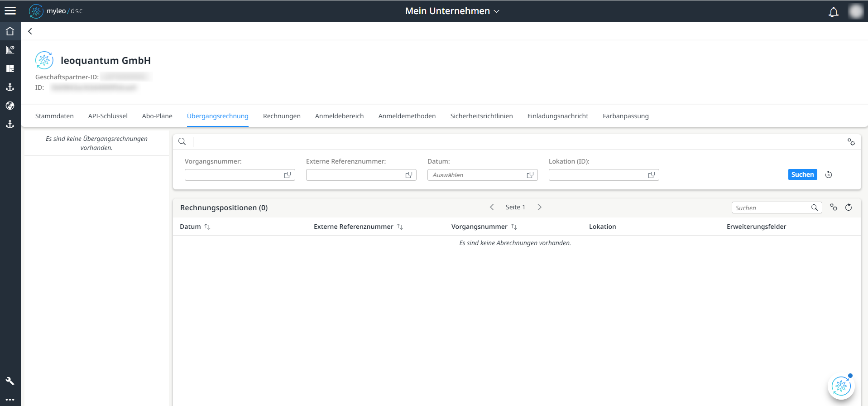Sort by Externe Referenznummer column
Image resolution: width=868 pixels, height=406 pixels.
click(400, 227)
